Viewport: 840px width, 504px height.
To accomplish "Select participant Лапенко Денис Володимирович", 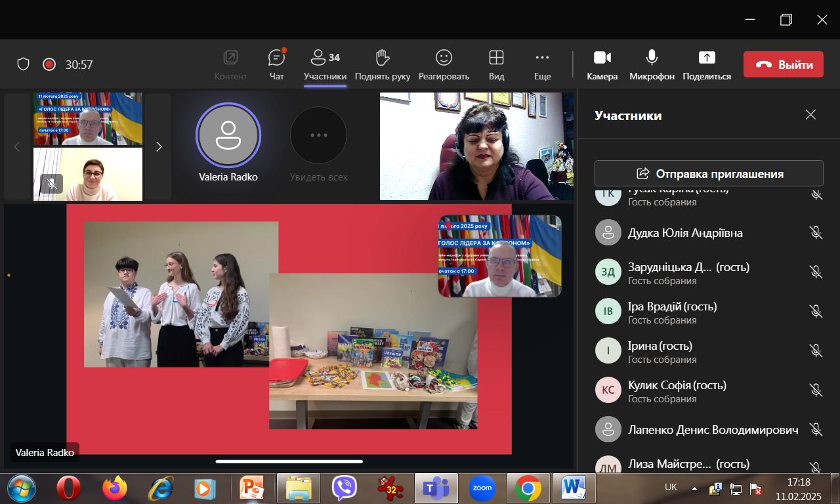I will coord(713,430).
